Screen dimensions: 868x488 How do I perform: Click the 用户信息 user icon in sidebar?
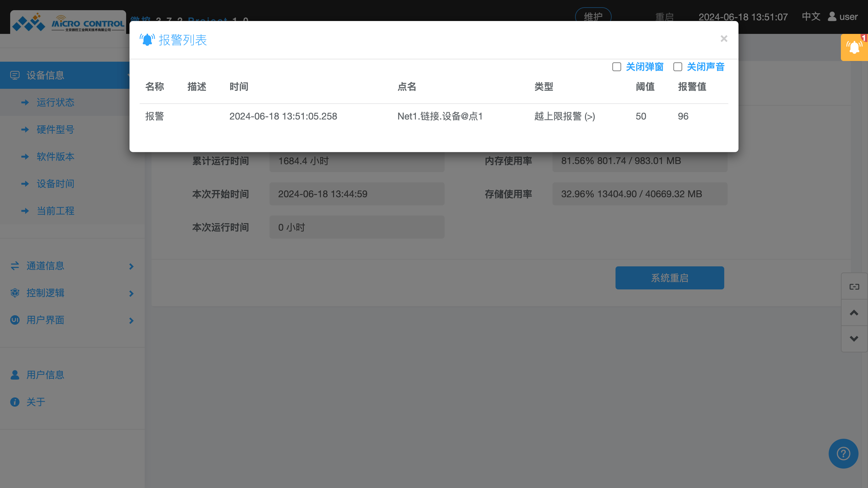click(x=15, y=375)
